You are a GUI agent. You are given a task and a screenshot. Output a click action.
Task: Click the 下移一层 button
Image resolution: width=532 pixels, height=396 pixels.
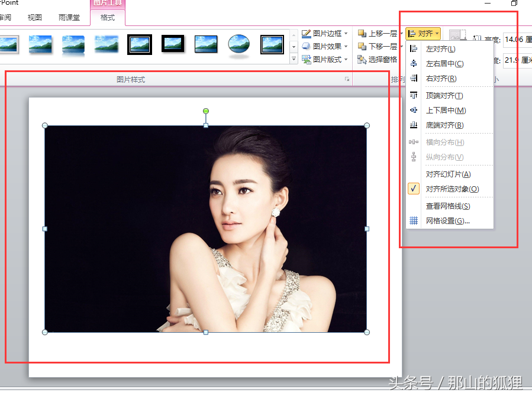(x=378, y=46)
